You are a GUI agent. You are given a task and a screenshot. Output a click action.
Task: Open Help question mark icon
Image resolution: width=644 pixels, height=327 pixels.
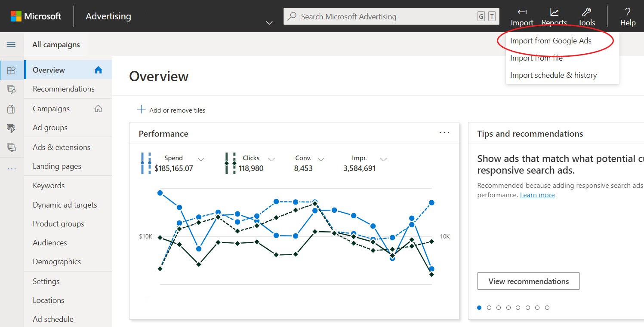(628, 12)
